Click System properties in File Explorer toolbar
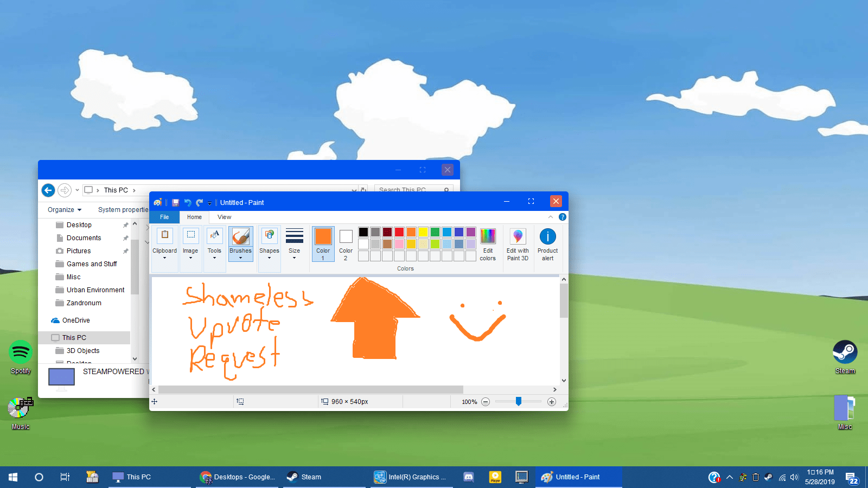The image size is (868, 488). 123,210
